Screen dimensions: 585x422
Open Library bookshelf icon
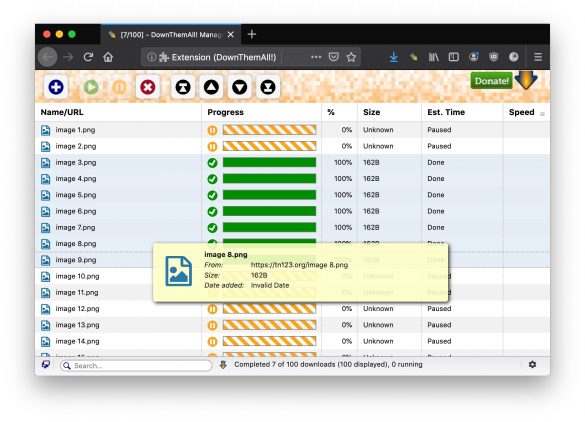pos(434,57)
